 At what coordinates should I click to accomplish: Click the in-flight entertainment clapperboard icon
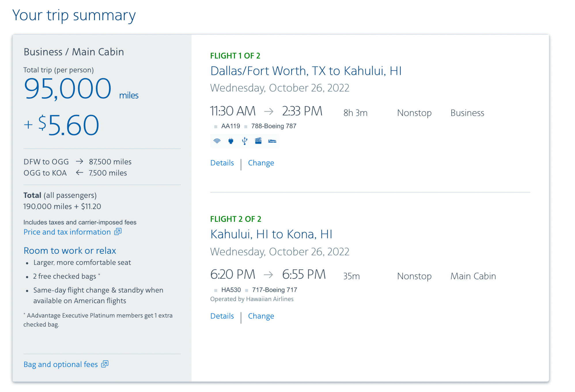click(258, 141)
